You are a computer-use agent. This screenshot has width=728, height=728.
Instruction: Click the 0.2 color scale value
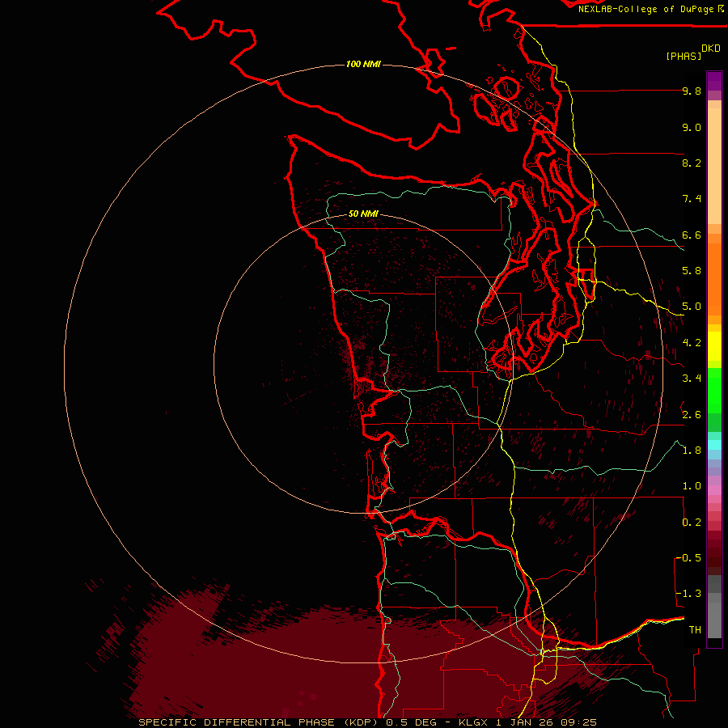pos(692,523)
